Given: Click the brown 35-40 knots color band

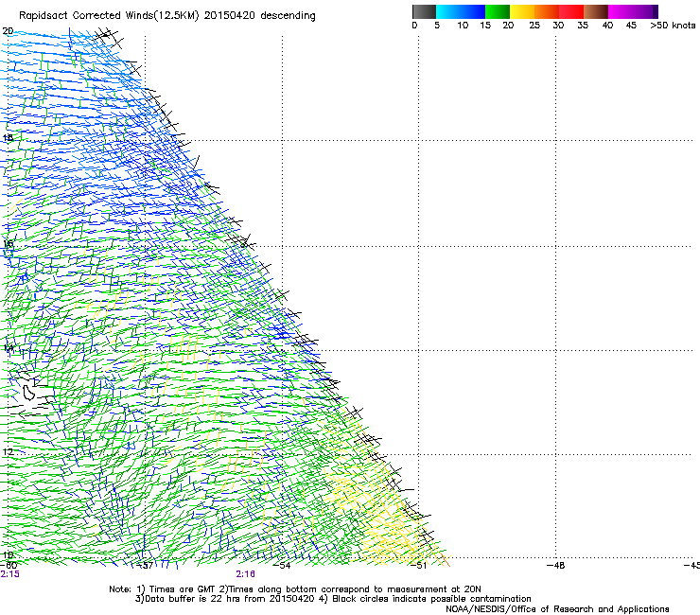Looking at the screenshot, I should click(596, 11).
